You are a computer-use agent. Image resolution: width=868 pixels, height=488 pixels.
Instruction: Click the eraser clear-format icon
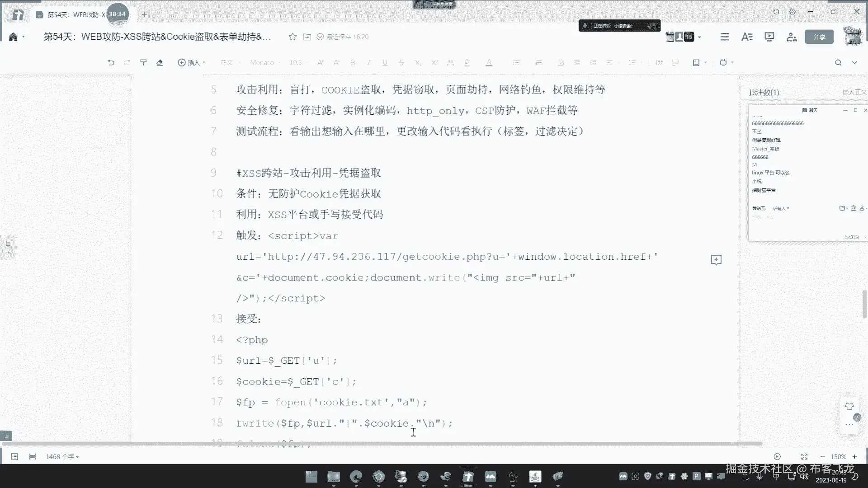click(x=160, y=63)
